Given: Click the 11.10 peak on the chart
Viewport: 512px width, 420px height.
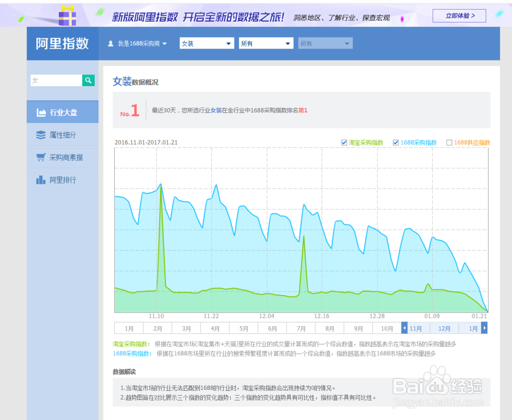Looking at the screenshot, I should (x=161, y=185).
